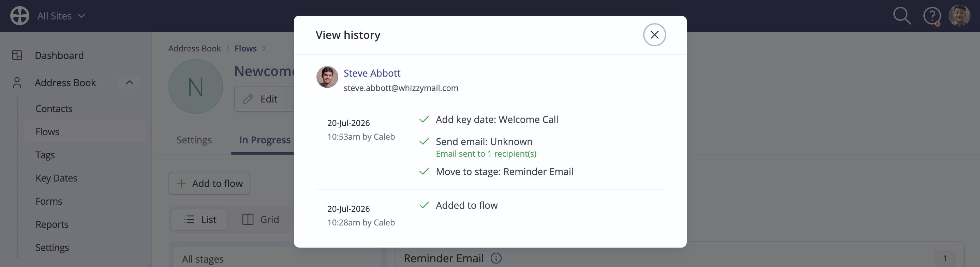The image size is (980, 267).
Task: Switch to Grid view
Action: [261, 220]
